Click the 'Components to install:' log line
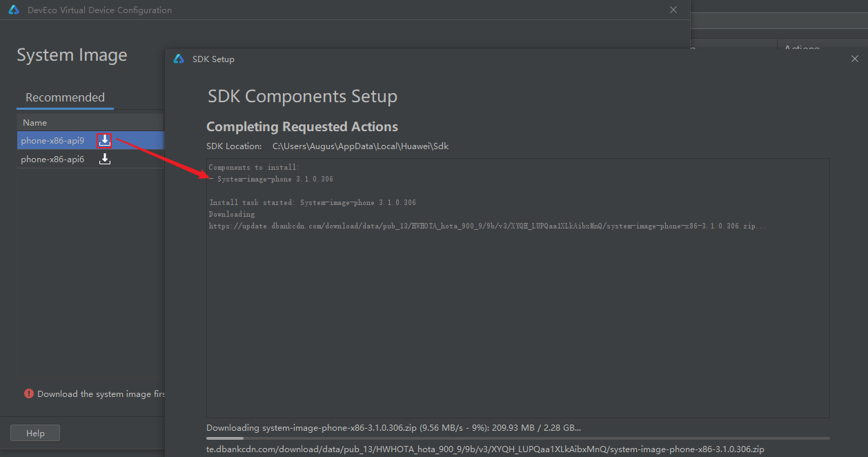The width and height of the screenshot is (868, 457). click(254, 167)
